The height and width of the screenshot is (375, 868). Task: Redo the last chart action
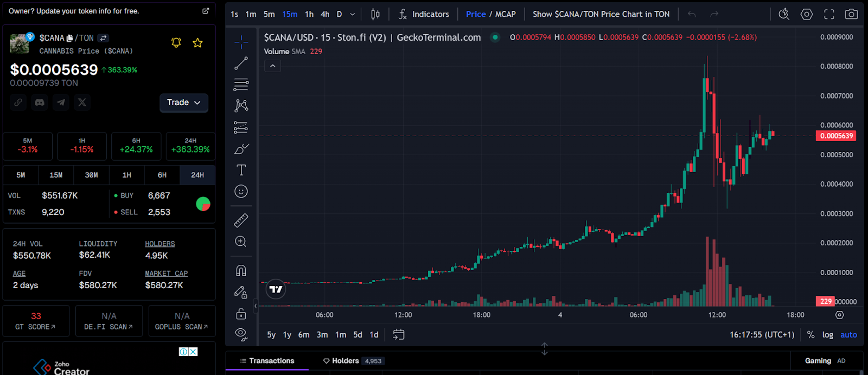[714, 14]
